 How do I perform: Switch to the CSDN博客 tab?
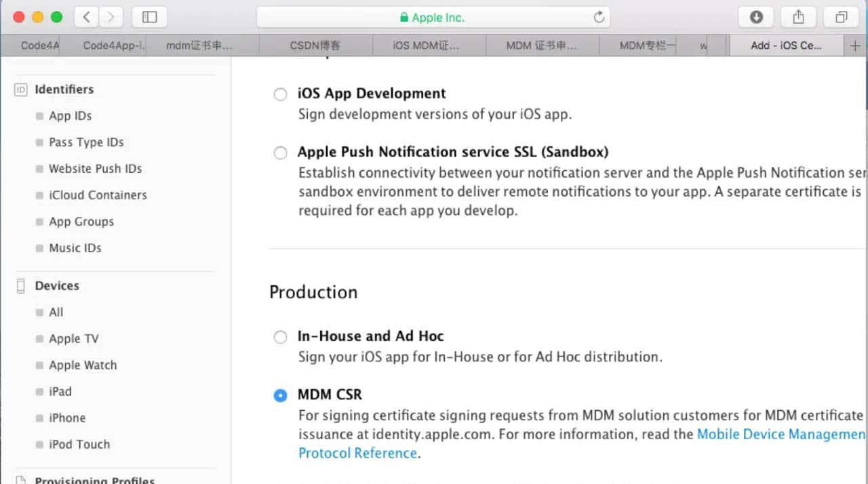coord(315,45)
